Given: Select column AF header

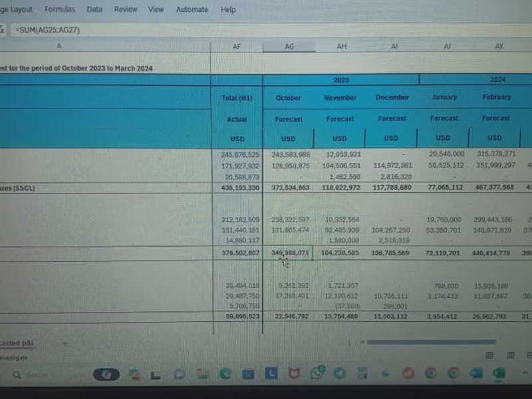Looking at the screenshot, I should pos(237,47).
